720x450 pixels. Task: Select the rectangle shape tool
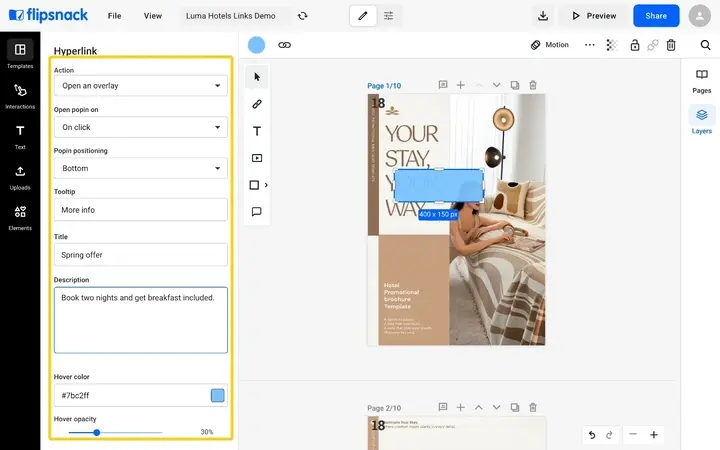click(254, 185)
